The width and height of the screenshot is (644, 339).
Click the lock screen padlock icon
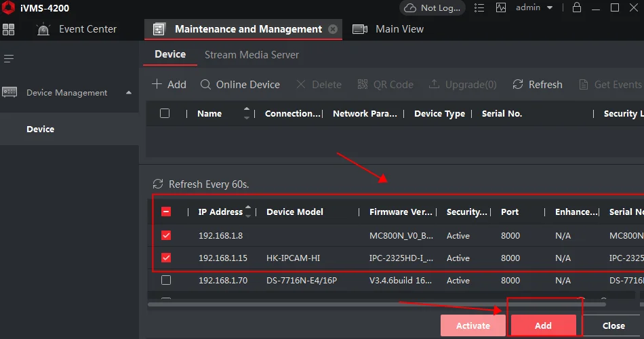[577, 8]
